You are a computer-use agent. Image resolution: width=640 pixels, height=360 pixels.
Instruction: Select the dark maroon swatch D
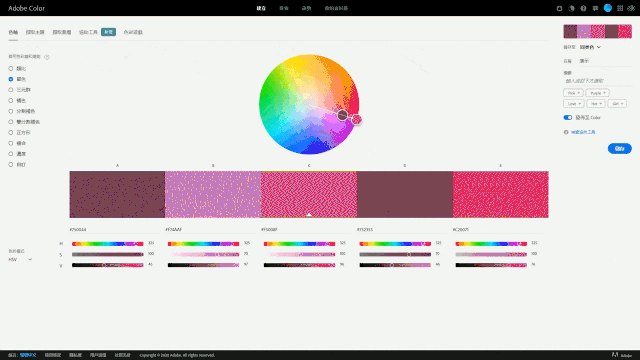click(405, 194)
